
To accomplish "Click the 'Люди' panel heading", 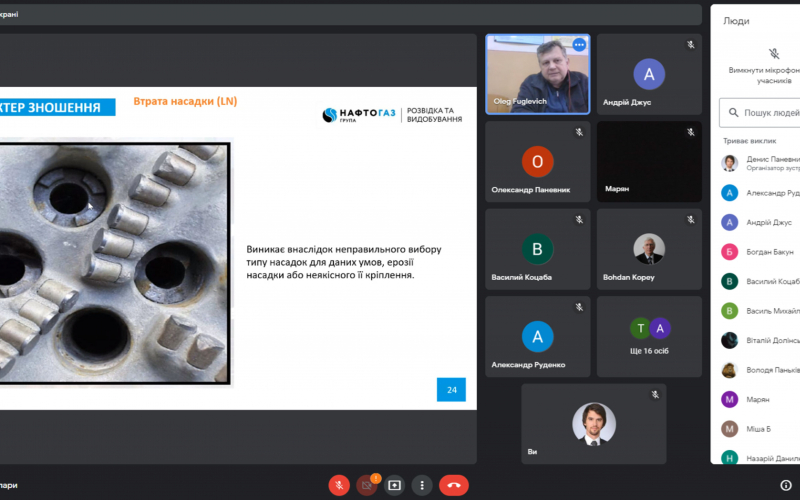I will click(736, 21).
